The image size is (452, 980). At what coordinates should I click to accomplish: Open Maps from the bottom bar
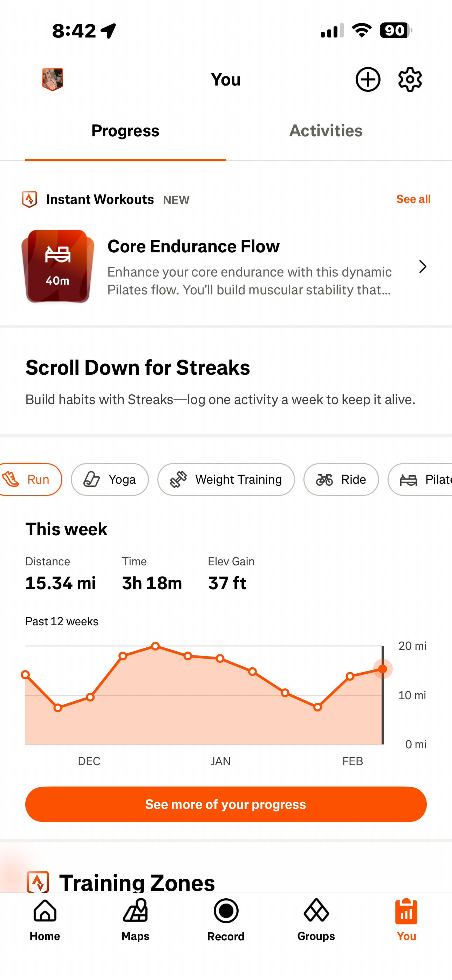point(135,919)
